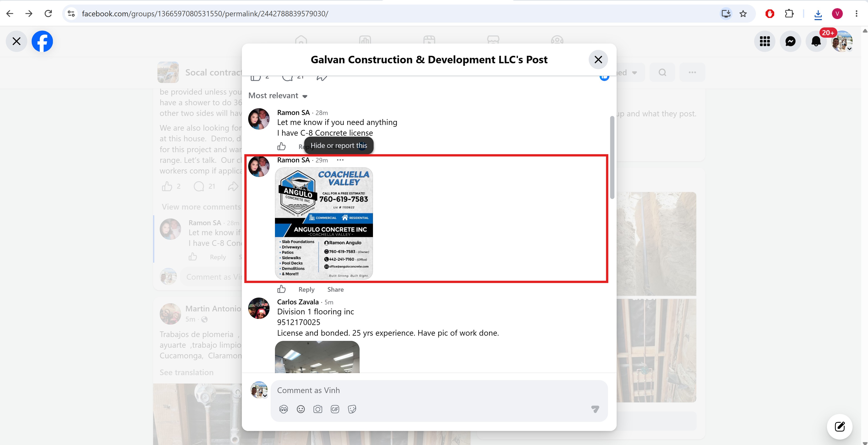Click the comments dialog scrollbar
The width and height of the screenshot is (868, 445).
click(612, 157)
